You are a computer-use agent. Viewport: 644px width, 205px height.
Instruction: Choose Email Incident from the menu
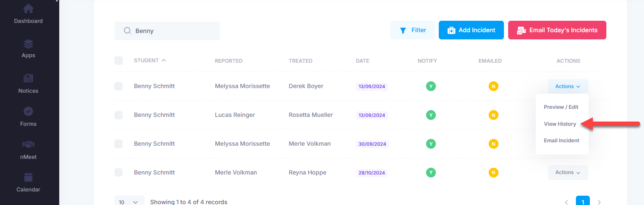pos(561,140)
